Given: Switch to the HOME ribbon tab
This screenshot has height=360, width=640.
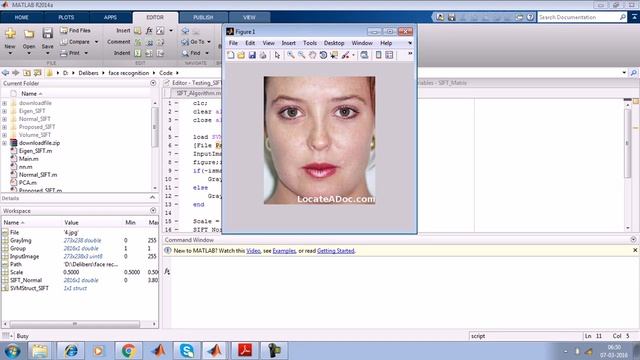Looking at the screenshot, I should pos(22,18).
